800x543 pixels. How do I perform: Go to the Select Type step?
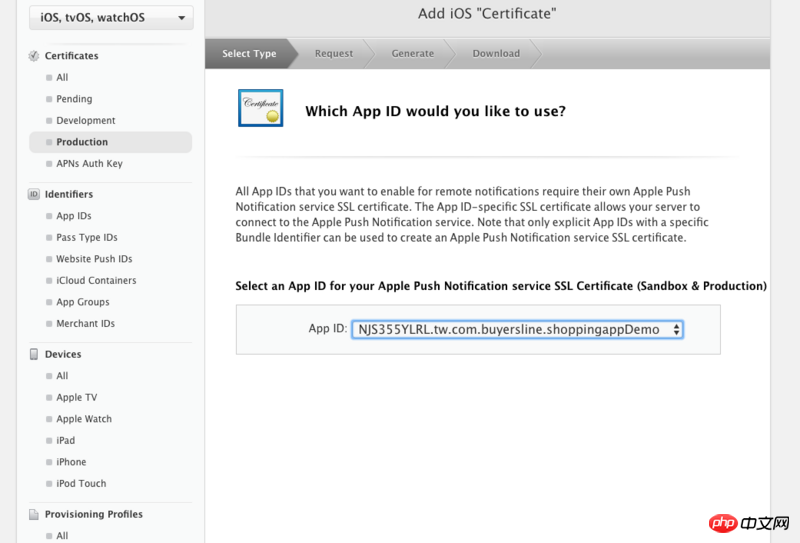[249, 54]
